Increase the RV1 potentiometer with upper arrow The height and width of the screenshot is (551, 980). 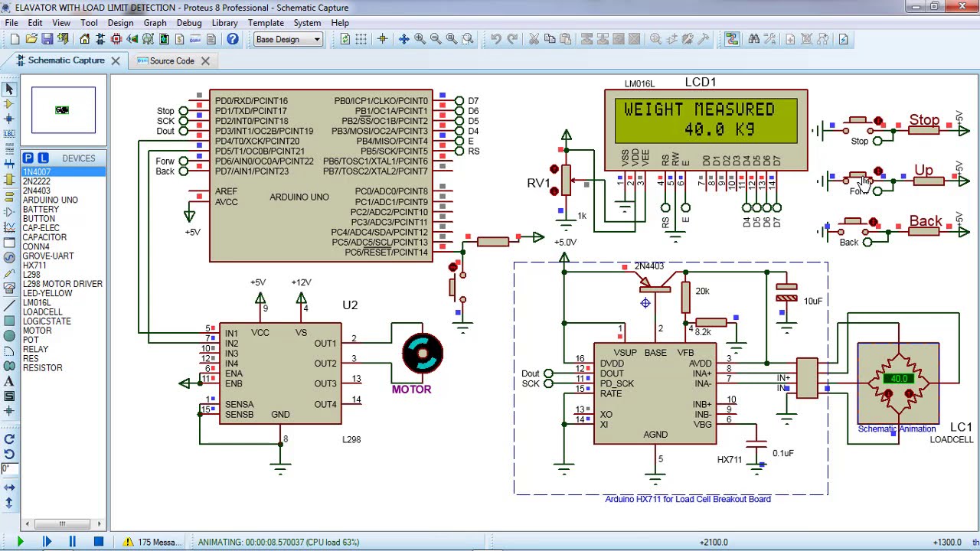[554, 169]
